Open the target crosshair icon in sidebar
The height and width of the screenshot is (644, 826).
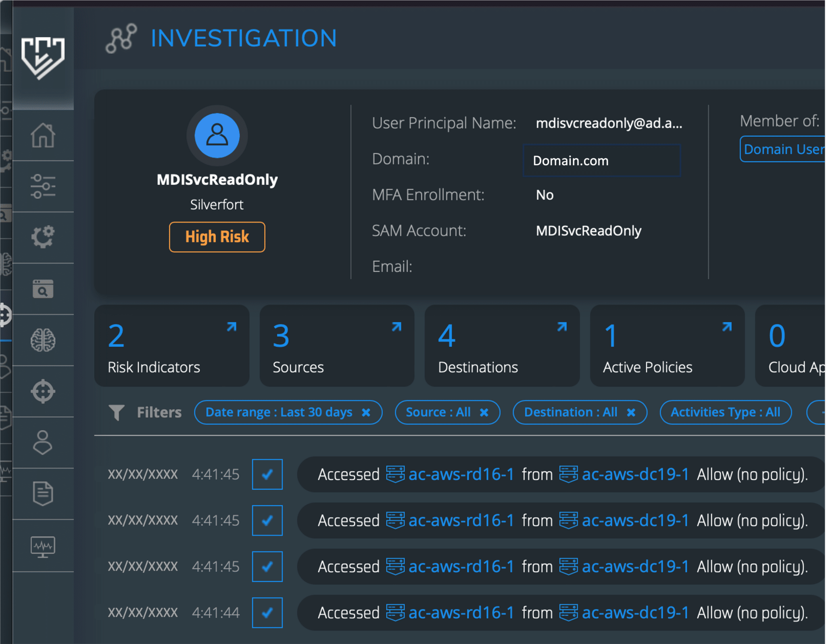tap(43, 391)
